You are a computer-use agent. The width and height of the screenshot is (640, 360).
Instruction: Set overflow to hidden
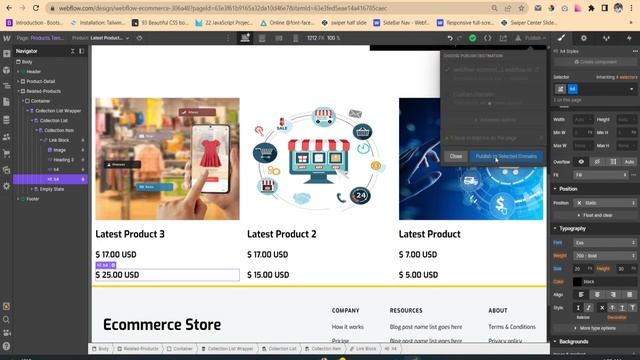(x=597, y=162)
